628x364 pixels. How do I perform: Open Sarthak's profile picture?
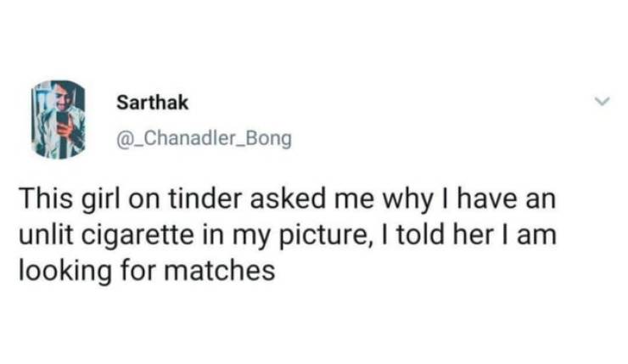[60, 120]
